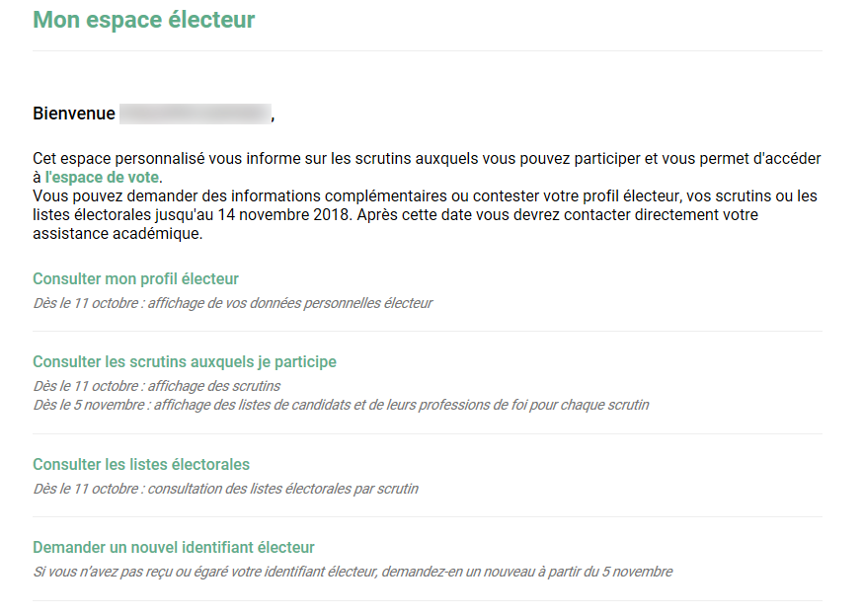Click the "Si vous n'avez pas reçu" identifier note
Screen dimensions: 863x616
click(353, 572)
